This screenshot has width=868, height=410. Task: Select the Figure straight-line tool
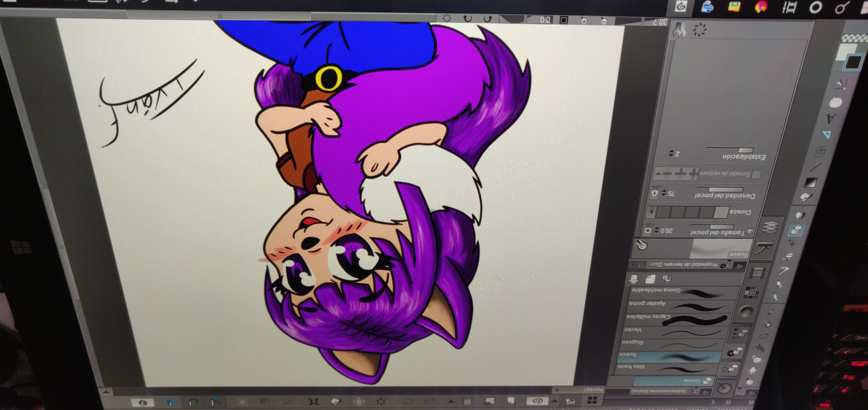coord(816,167)
